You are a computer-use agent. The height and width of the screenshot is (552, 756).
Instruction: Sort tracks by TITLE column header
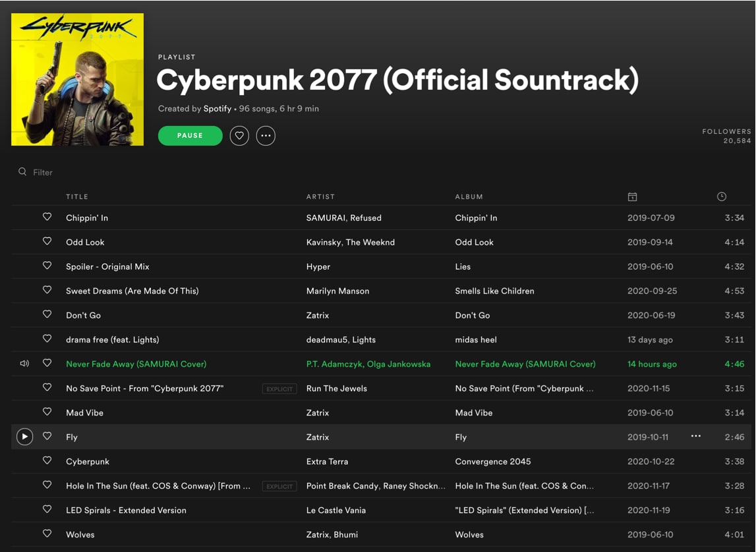point(77,197)
